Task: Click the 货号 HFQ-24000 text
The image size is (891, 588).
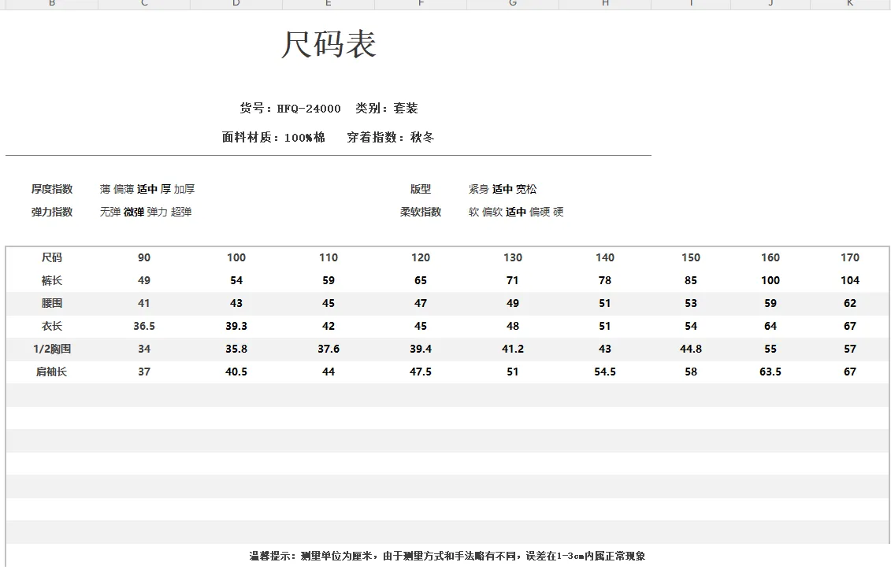Action: 290,109
